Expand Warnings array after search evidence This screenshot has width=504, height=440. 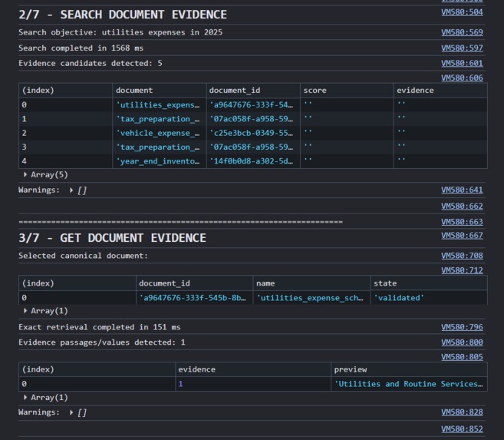[71, 190]
